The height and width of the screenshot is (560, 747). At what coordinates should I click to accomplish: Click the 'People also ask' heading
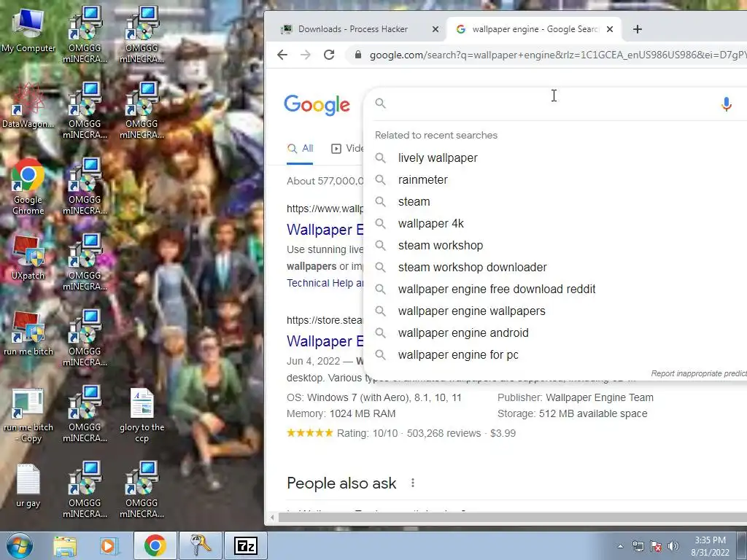(x=341, y=483)
